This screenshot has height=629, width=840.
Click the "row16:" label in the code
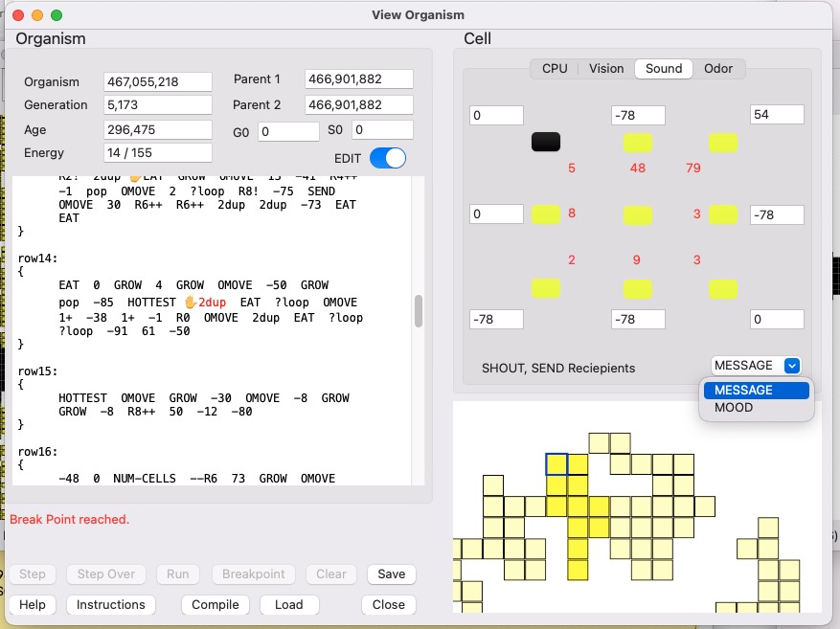[x=38, y=451]
